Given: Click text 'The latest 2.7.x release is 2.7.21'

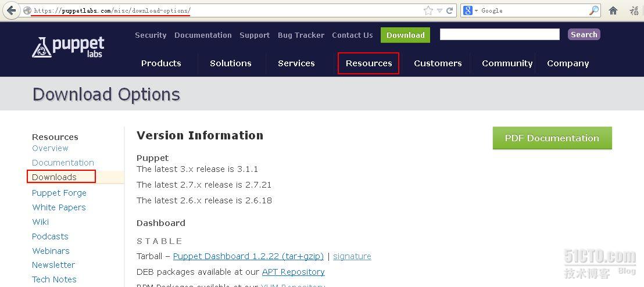Looking at the screenshot, I should 204,185.
